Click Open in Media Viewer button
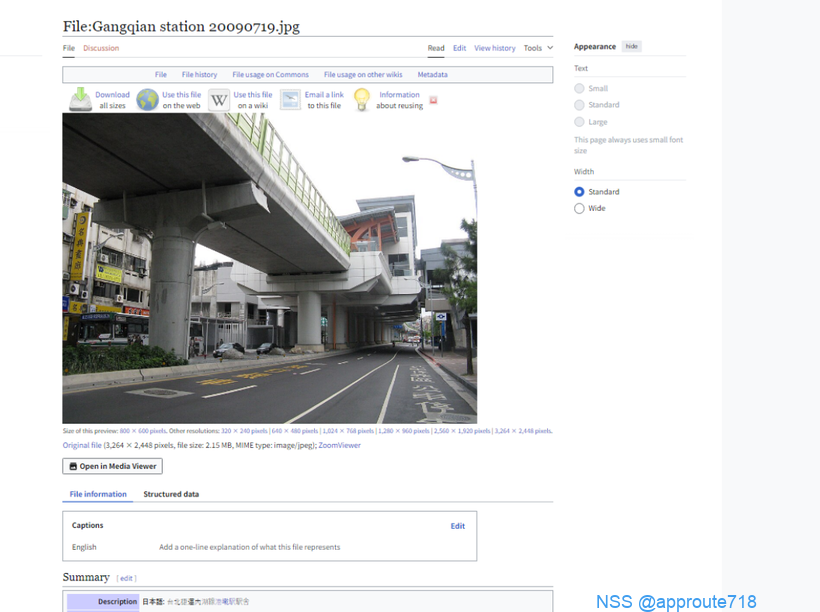 [x=112, y=466]
